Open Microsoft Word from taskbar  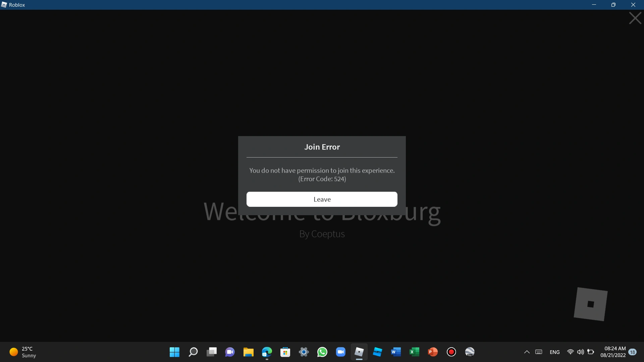[396, 352]
